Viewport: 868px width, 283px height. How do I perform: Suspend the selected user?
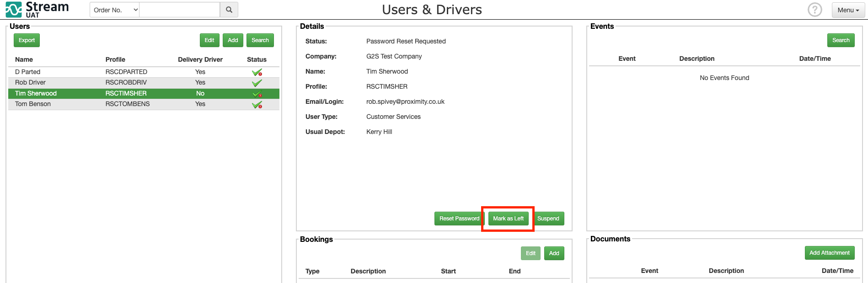[548, 219]
